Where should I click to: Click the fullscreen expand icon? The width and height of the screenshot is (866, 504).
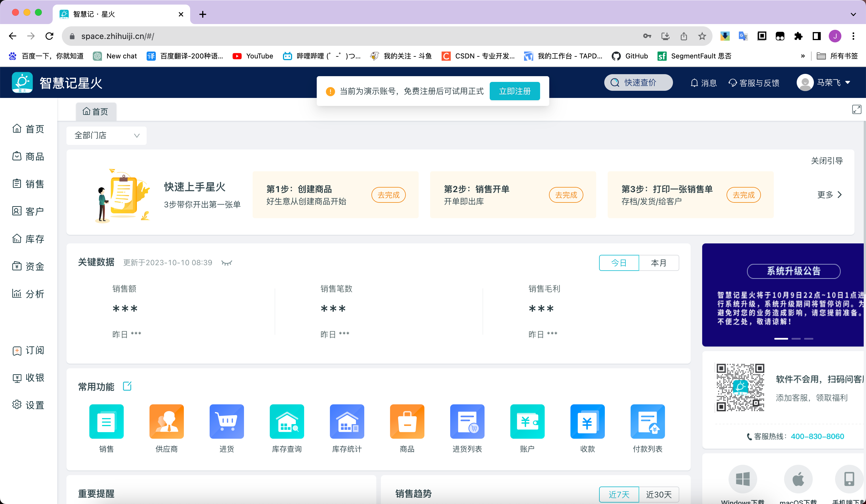tap(856, 110)
